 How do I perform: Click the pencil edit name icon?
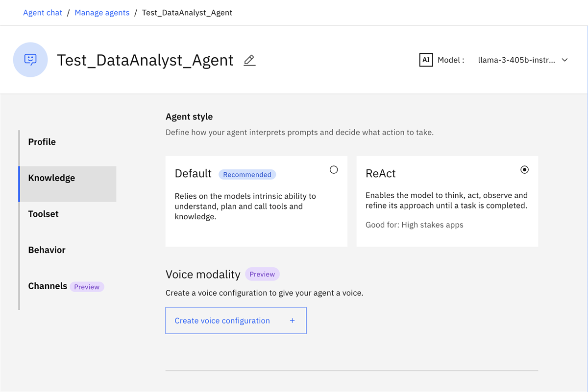pyautogui.click(x=249, y=60)
